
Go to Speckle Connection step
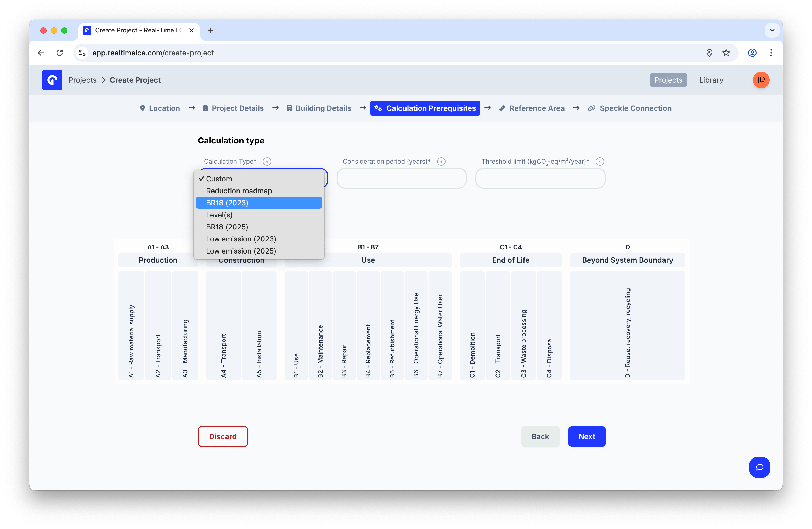[x=629, y=108]
